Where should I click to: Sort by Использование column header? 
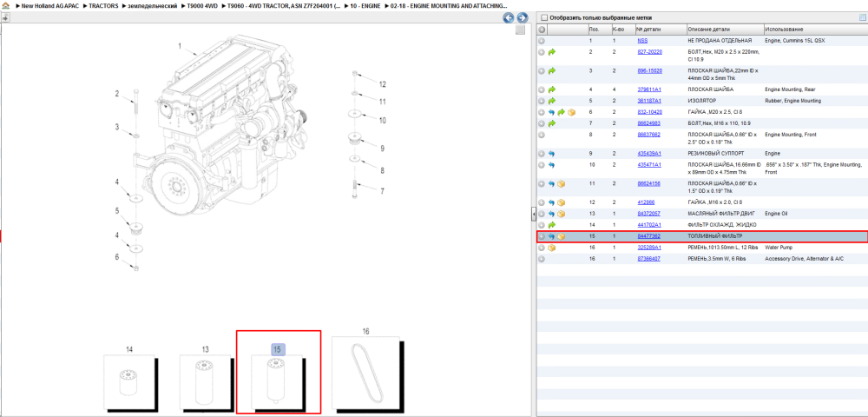[815, 30]
